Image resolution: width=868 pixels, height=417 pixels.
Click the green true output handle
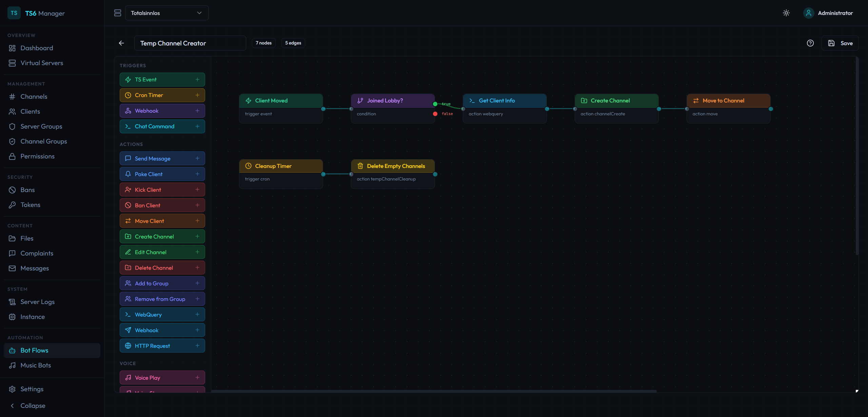tap(435, 104)
